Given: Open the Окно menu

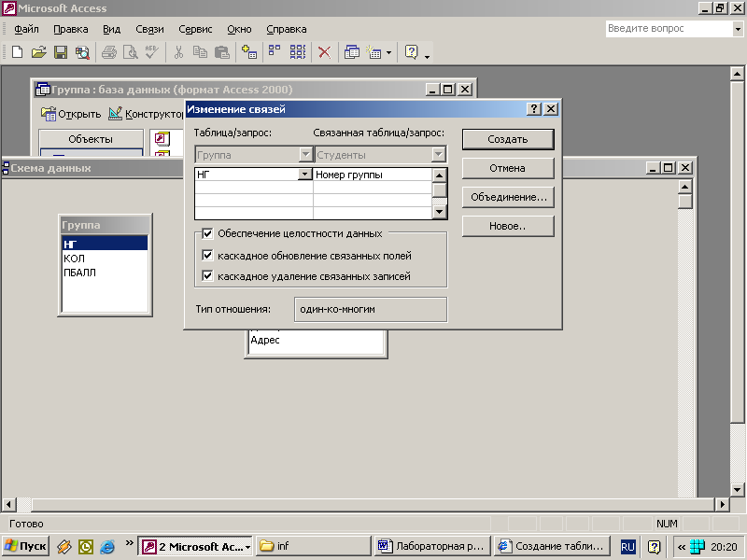Looking at the screenshot, I should (x=239, y=29).
